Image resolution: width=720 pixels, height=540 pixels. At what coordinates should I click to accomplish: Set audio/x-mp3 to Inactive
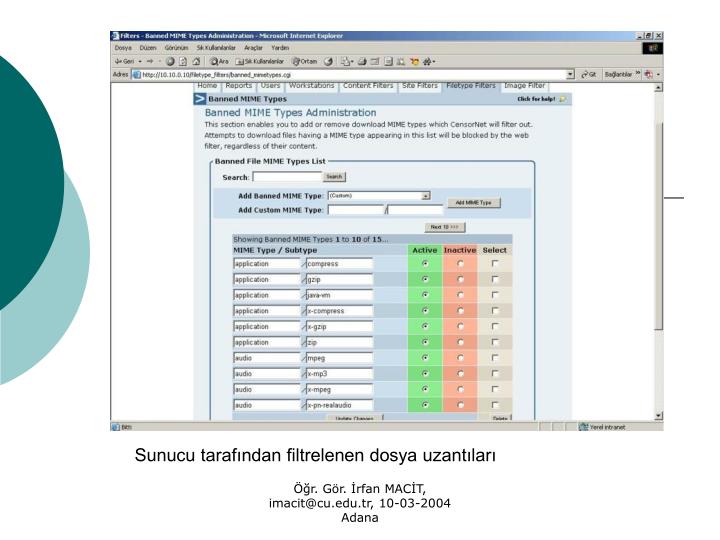[460, 373]
